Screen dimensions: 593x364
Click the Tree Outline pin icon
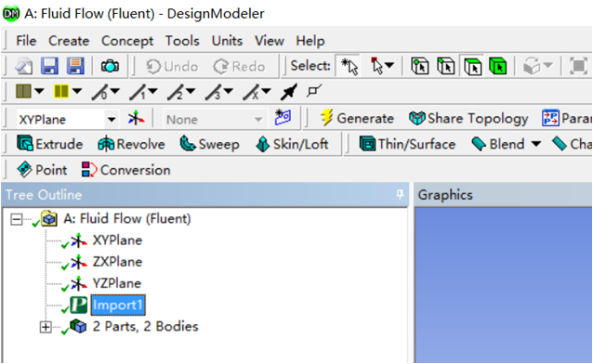coord(400,194)
